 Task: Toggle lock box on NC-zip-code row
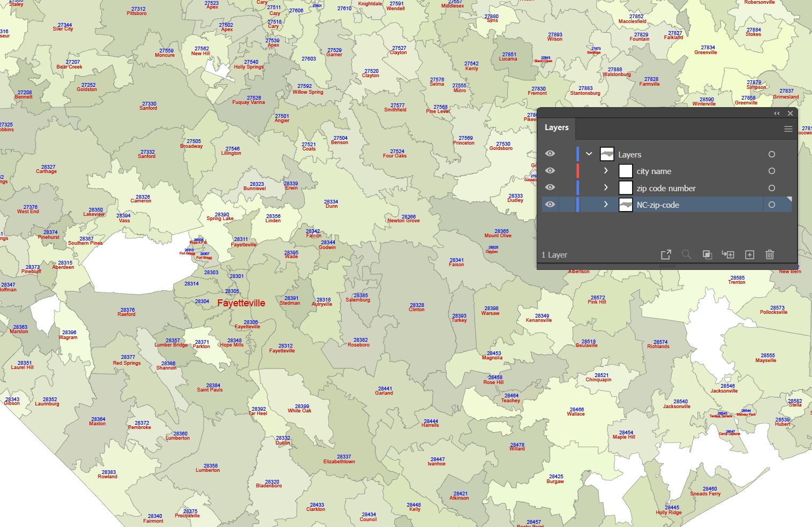(567, 205)
